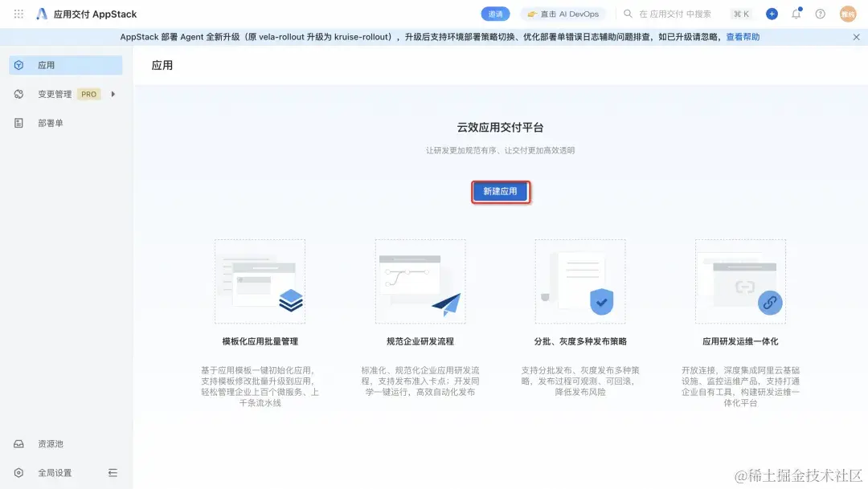Open the 资源池 inbox icon in sidebar
The height and width of the screenshot is (489, 868).
coord(18,443)
